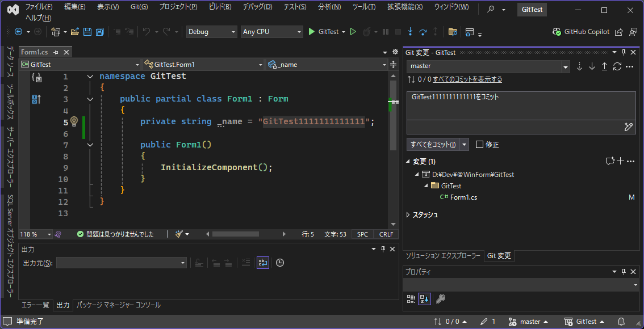Click the lightbulb quick actions icon
Viewport: 644px width, 329px height.
(73, 121)
